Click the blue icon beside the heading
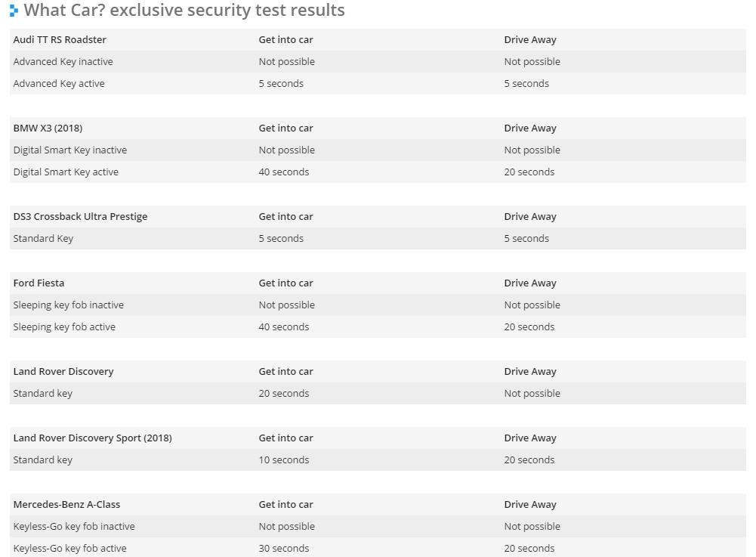This screenshot has width=756, height=557. click(x=14, y=10)
